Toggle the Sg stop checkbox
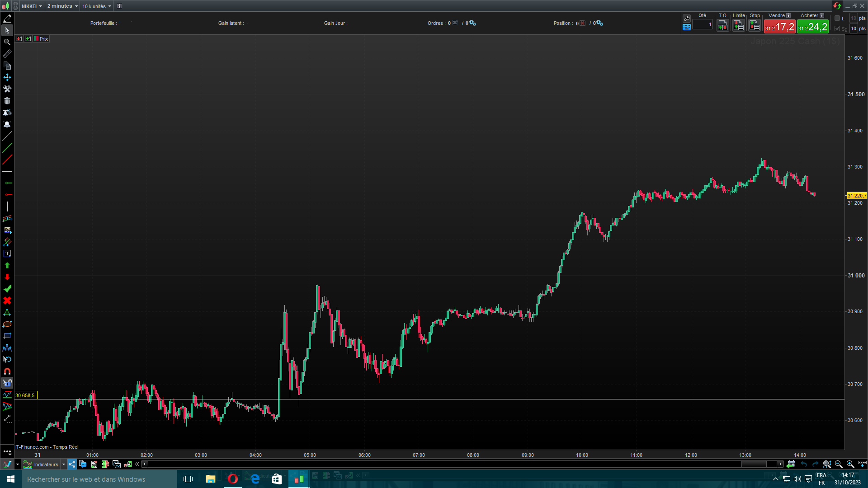 point(837,28)
